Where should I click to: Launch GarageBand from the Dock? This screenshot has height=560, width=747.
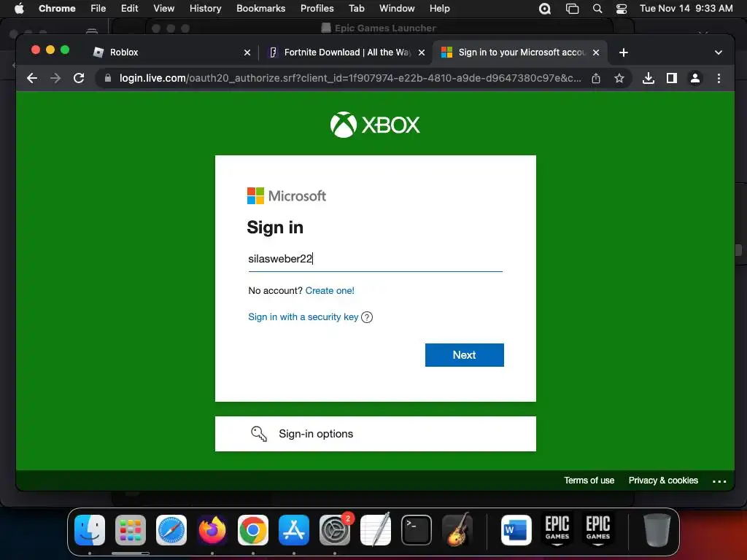coord(457,529)
